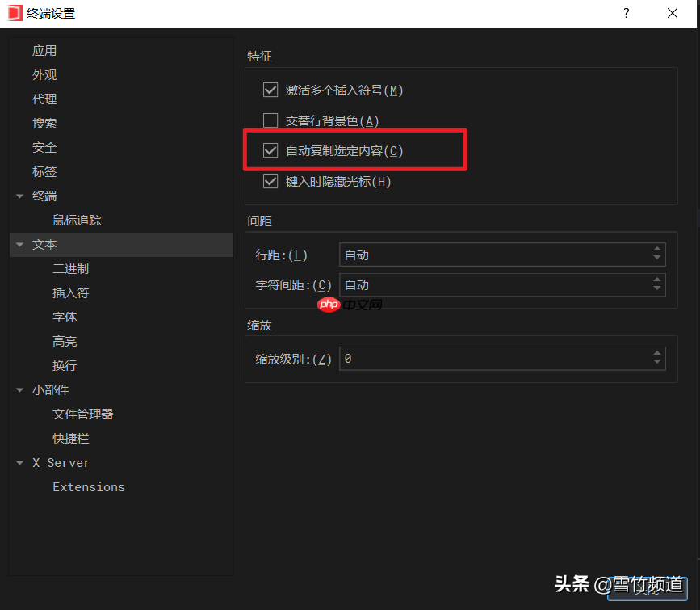Screen dimensions: 700x610
Task: Select 高亮 in the sidebar
Action: (65, 342)
